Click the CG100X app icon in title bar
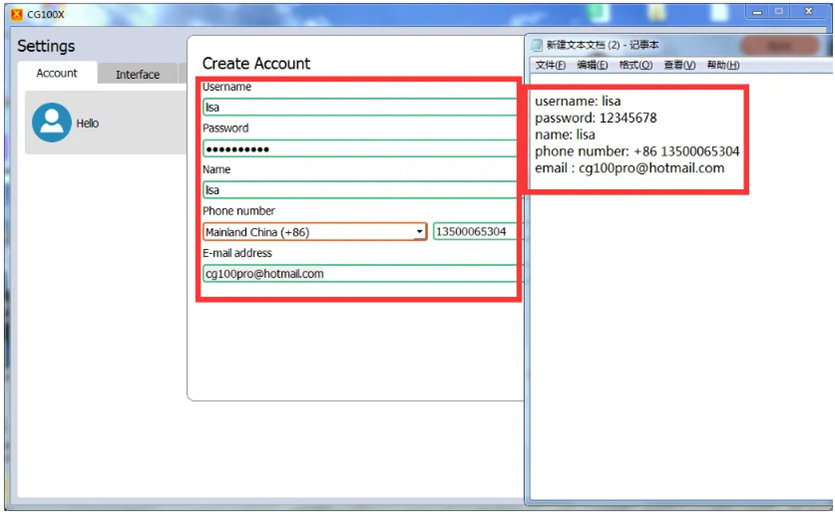This screenshot has height=514, width=835. pyautogui.click(x=17, y=14)
